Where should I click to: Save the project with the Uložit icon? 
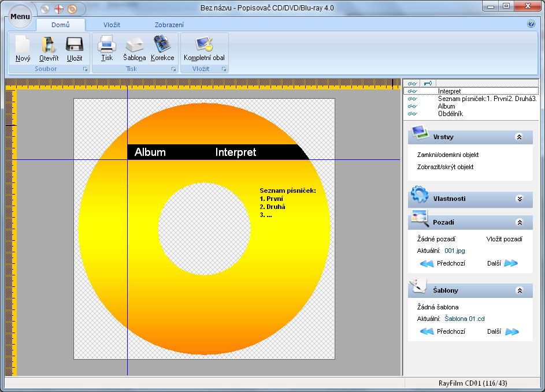pyautogui.click(x=74, y=45)
